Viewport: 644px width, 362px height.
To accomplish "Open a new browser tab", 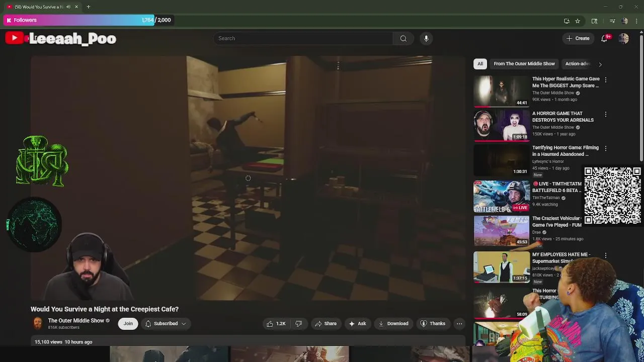I will (88, 7).
